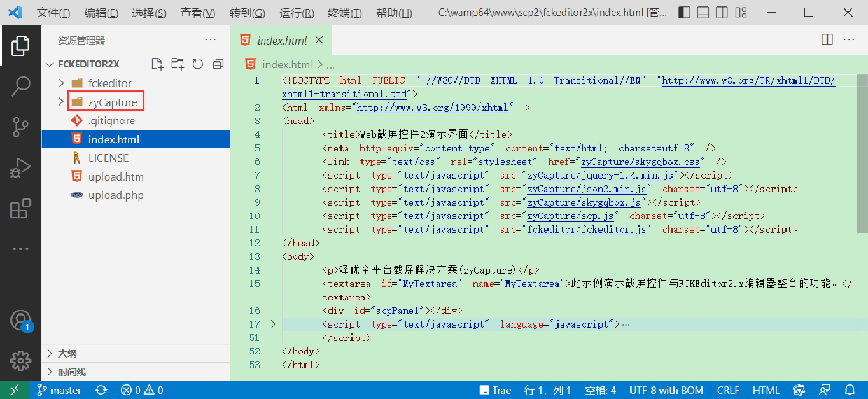Toggle the bottom panel layout button
This screenshot has height=399, width=868.
click(703, 13)
